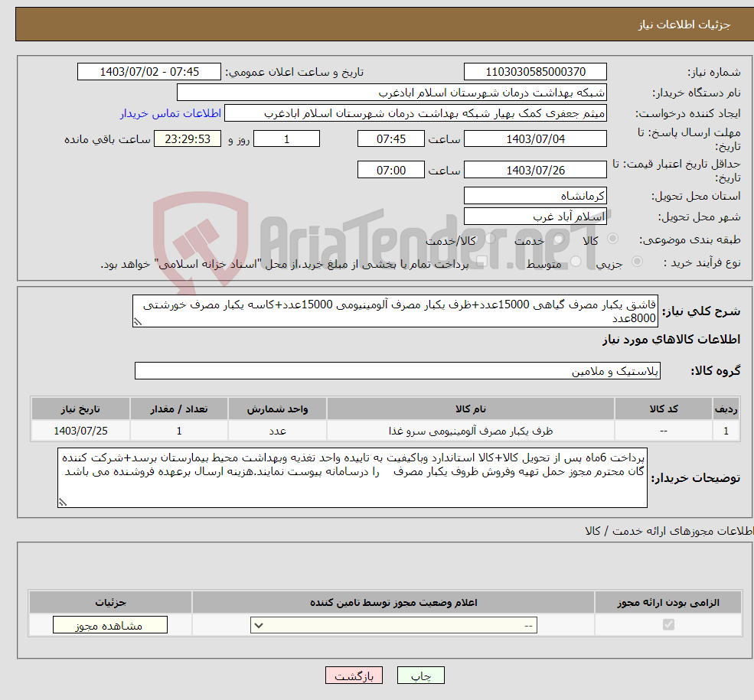Open the اطلاعات تماس خریدار link

tap(171, 113)
